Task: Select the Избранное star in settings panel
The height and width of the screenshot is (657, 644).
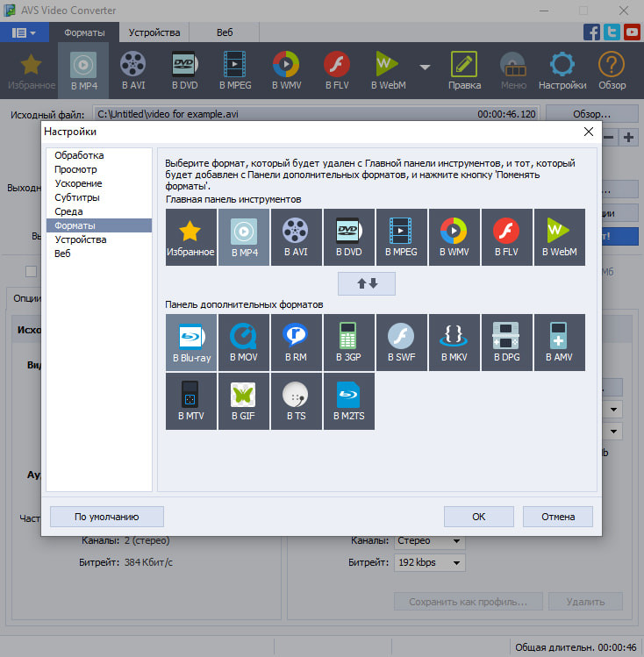Action: coord(191,237)
